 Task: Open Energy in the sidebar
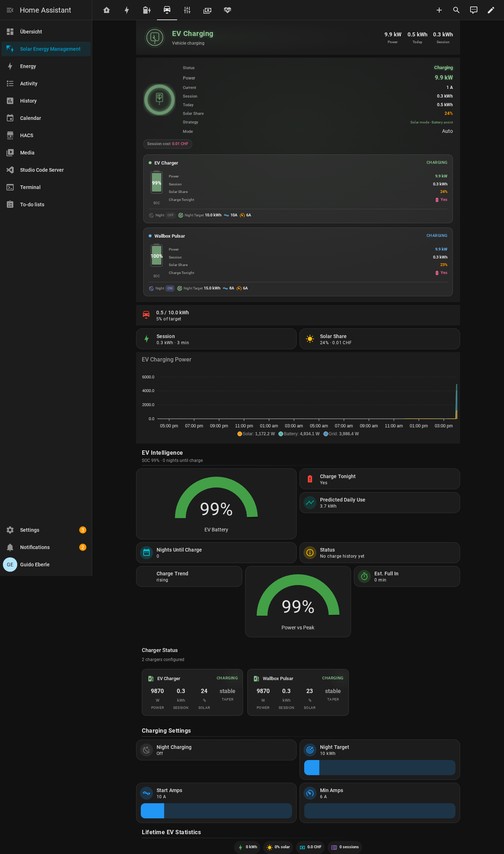[46, 66]
